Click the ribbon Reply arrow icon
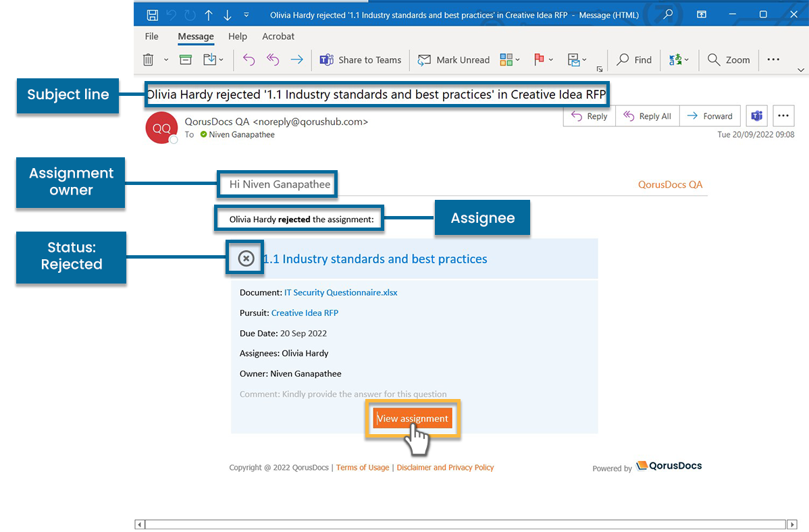The height and width of the screenshot is (532, 809). click(249, 60)
